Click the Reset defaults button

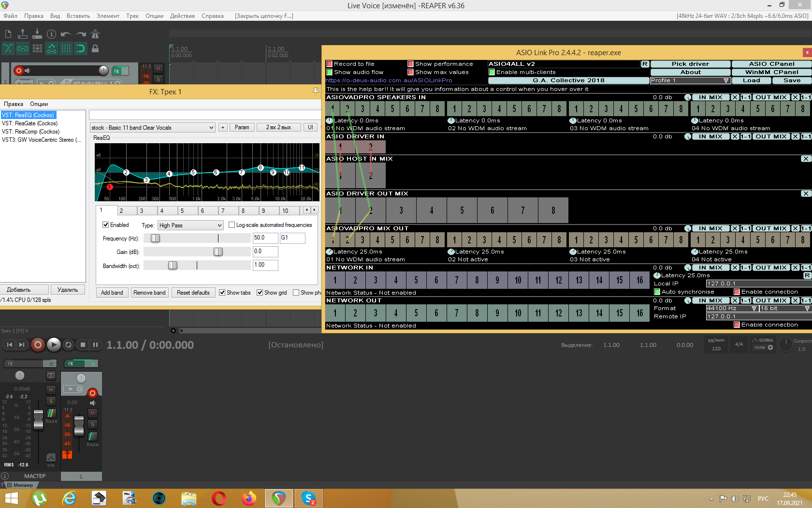[193, 293]
